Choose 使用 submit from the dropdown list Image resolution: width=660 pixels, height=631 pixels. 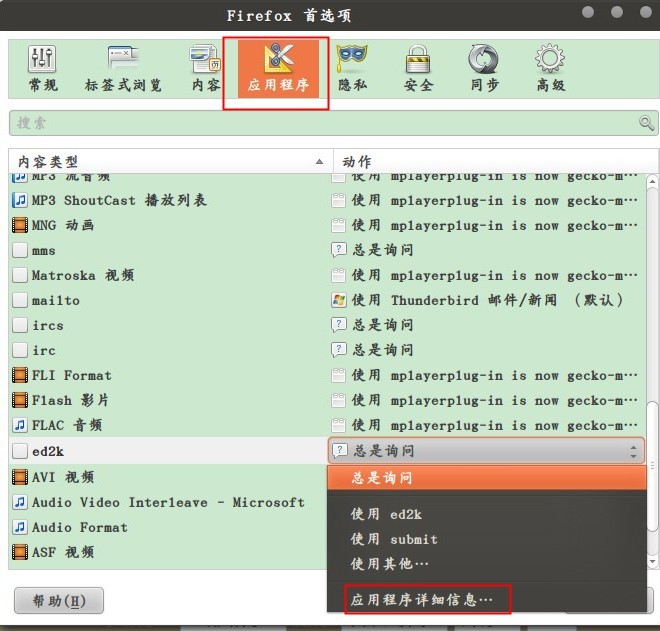487,539
